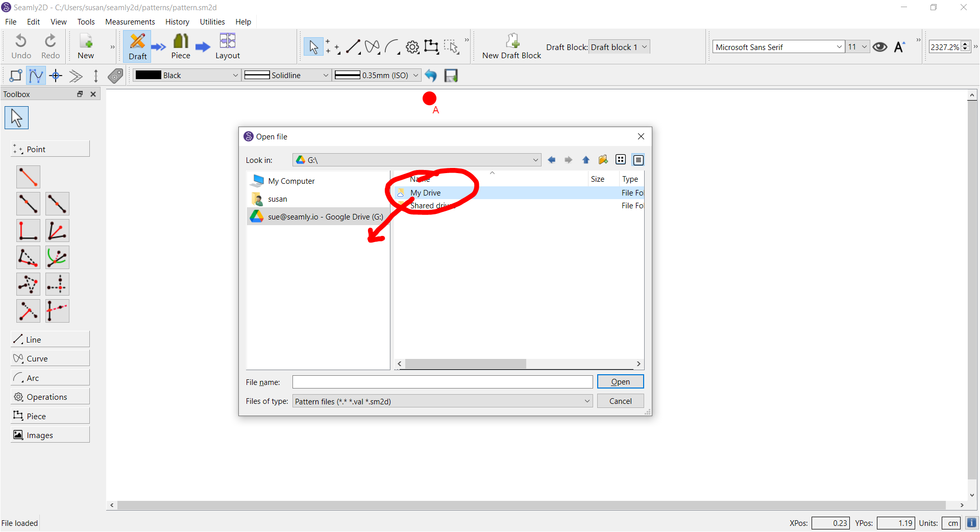The image size is (980, 532).
Task: Expand the Look in path dropdown
Action: click(x=535, y=160)
